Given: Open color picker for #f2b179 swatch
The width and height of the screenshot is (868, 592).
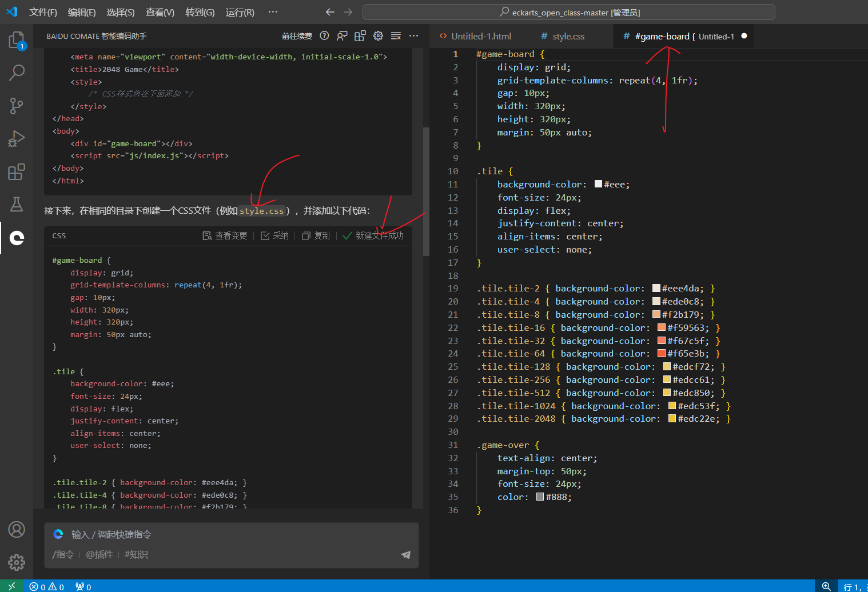Looking at the screenshot, I should pos(656,314).
